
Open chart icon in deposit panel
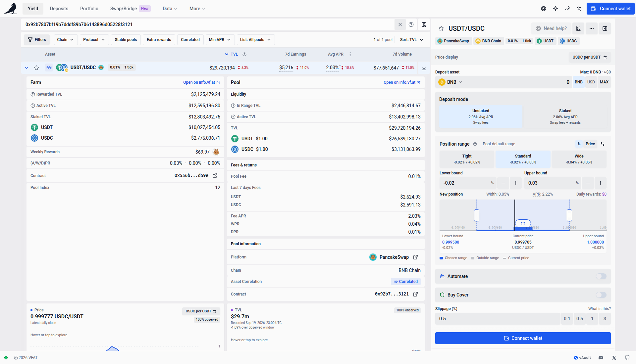click(x=578, y=28)
